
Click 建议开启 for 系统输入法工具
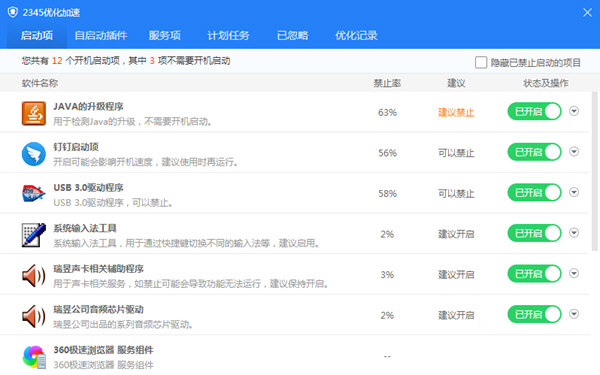click(x=456, y=234)
